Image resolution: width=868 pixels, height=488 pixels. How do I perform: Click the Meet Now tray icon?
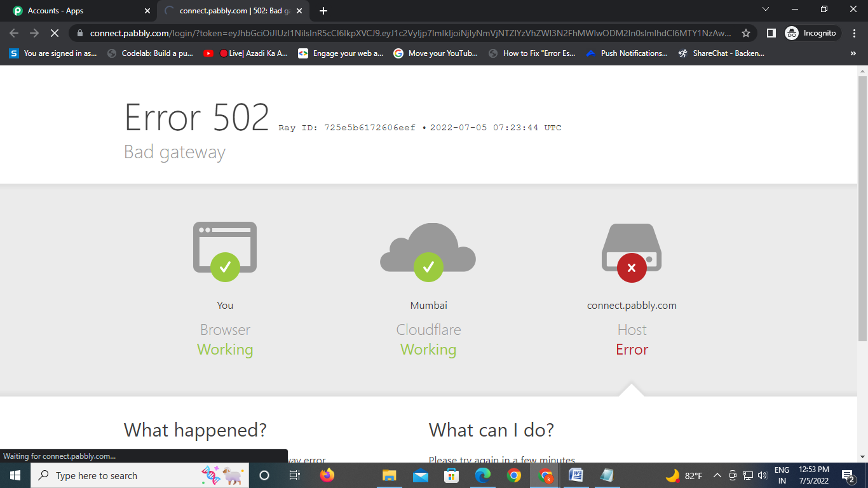733,475
